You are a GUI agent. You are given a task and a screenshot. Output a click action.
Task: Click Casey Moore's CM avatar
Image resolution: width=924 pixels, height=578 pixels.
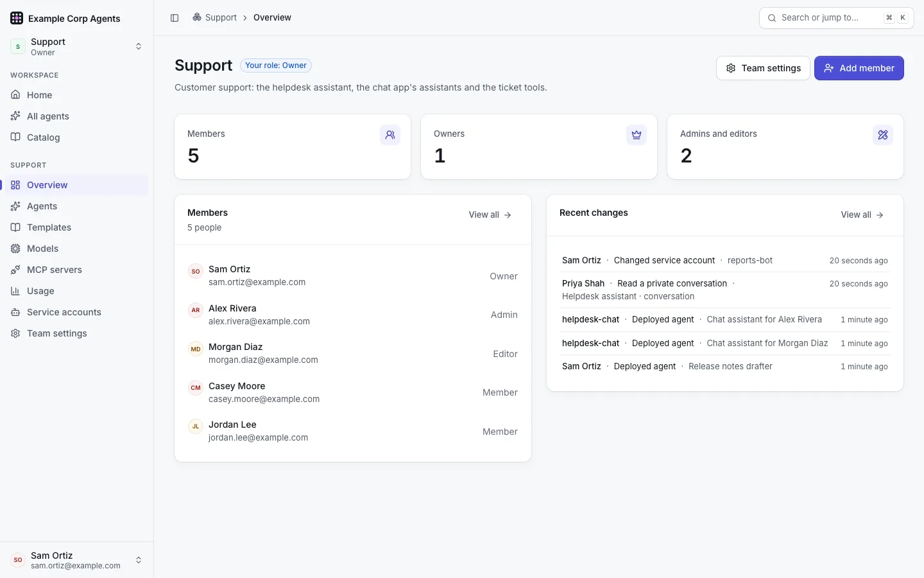point(196,388)
